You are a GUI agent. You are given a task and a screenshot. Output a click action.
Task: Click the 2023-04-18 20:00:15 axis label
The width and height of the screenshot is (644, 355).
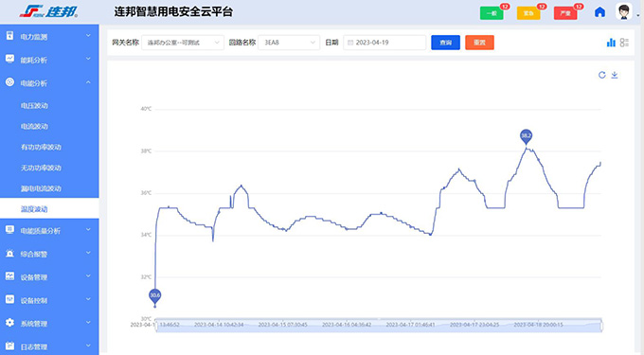pyautogui.click(x=539, y=325)
